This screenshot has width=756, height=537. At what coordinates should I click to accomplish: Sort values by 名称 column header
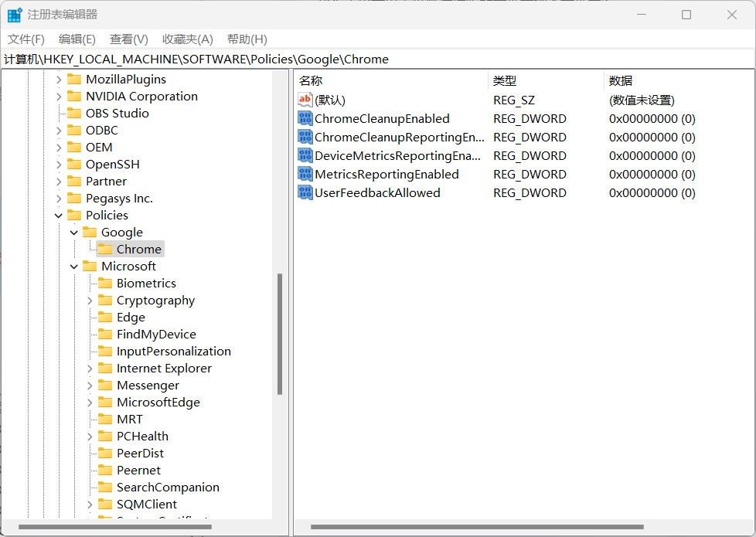tap(391, 80)
